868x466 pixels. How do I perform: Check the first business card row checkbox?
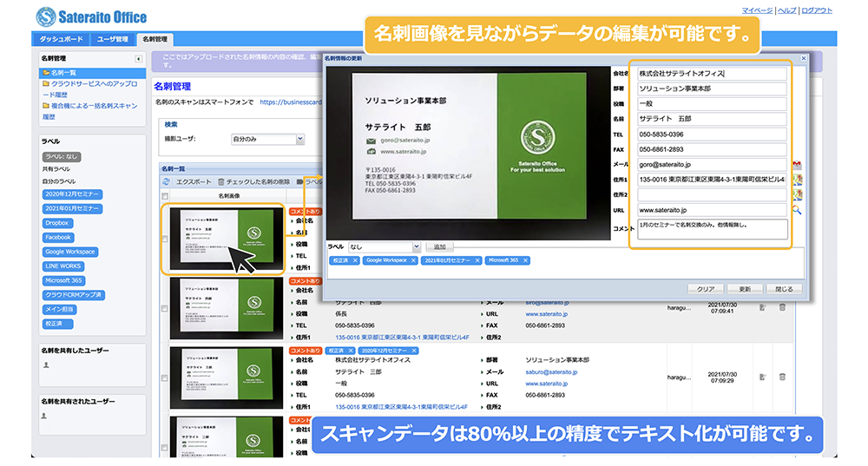(x=165, y=240)
